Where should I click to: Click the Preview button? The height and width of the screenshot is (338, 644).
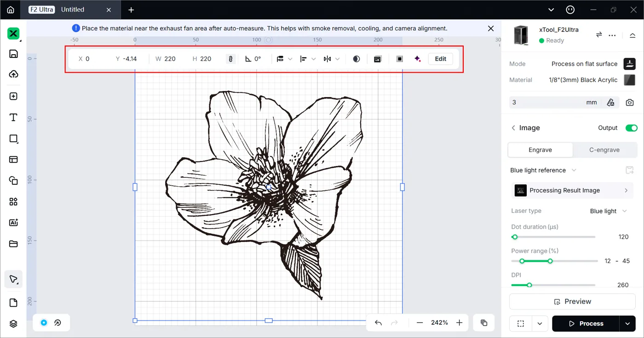pyautogui.click(x=572, y=302)
